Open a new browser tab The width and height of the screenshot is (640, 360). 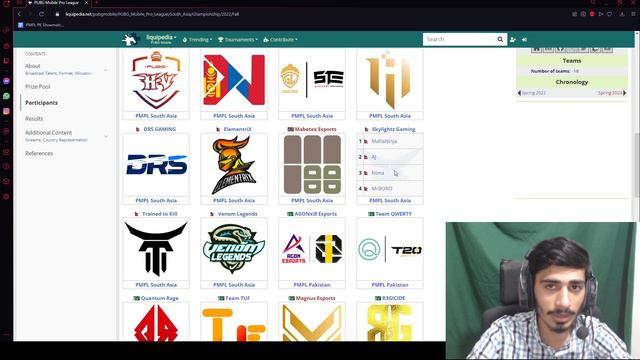97,2
